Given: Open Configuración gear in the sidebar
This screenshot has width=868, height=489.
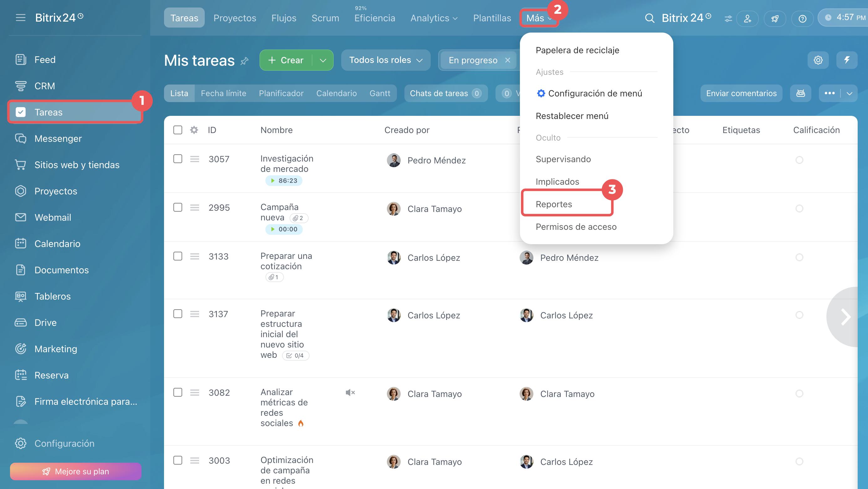Looking at the screenshot, I should (x=21, y=443).
